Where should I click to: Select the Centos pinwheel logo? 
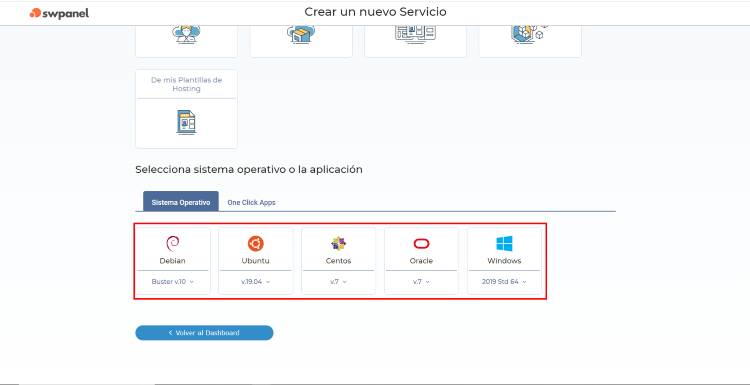[x=338, y=244]
